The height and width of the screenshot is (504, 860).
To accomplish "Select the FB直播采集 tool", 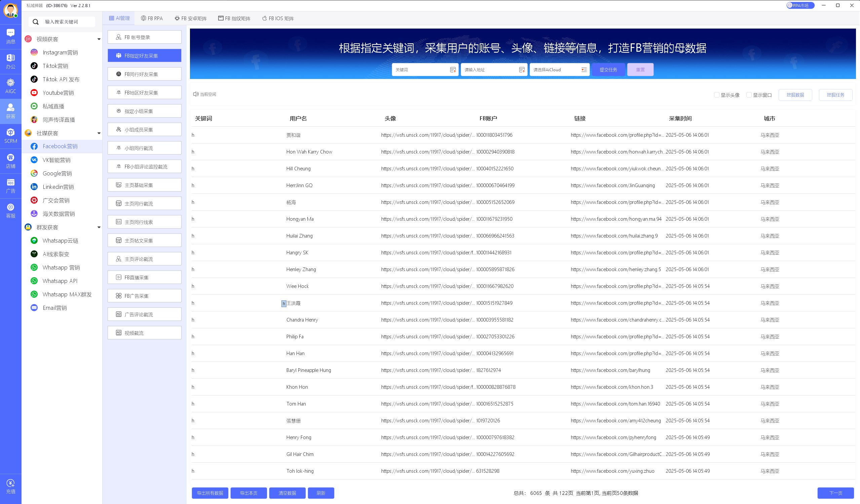I will [144, 277].
